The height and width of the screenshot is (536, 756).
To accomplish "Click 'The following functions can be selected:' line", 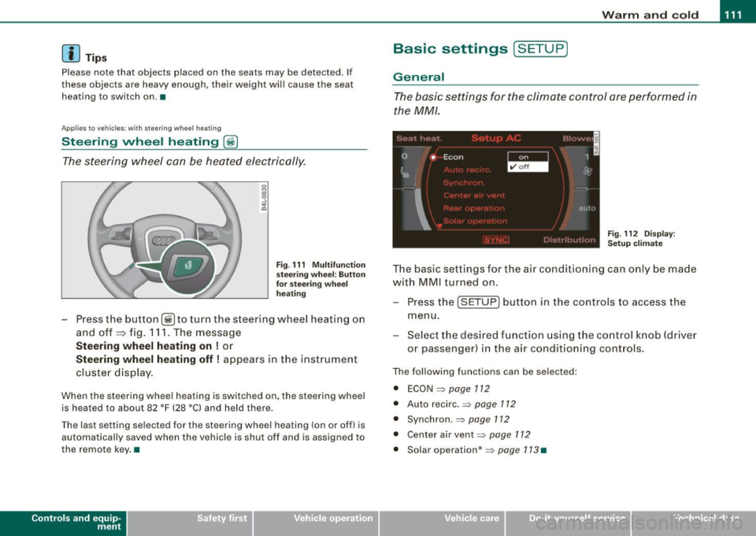I will click(x=484, y=372).
